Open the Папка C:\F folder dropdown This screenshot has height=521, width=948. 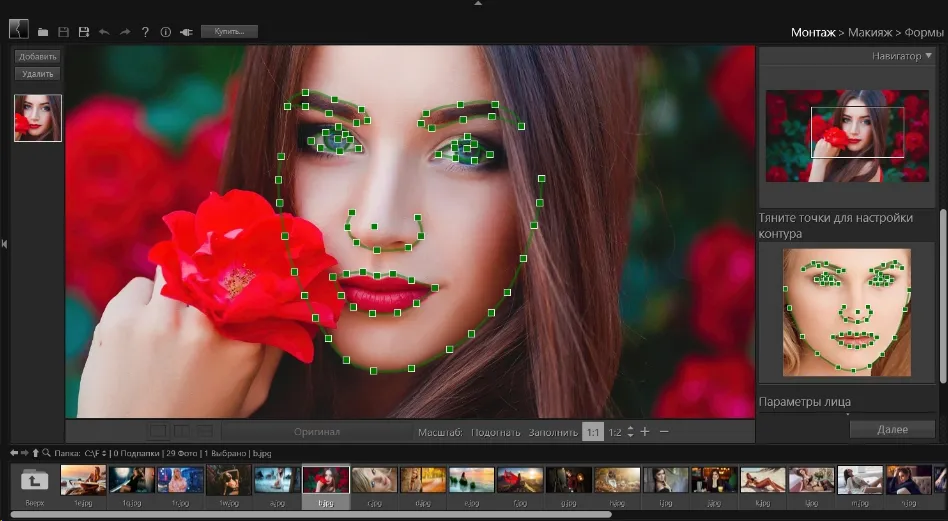pos(104,453)
